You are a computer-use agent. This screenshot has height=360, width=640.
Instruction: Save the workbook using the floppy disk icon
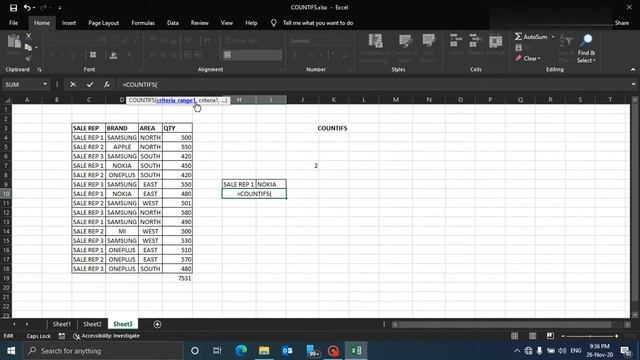[13, 8]
